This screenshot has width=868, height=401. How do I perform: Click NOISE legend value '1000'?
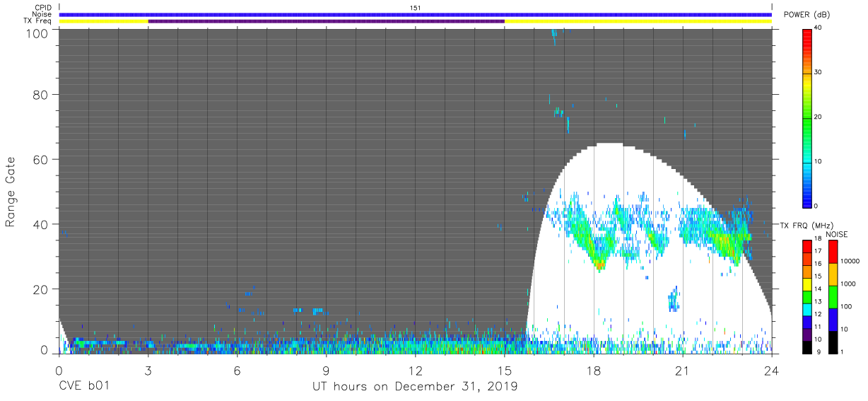pyautogui.click(x=848, y=284)
